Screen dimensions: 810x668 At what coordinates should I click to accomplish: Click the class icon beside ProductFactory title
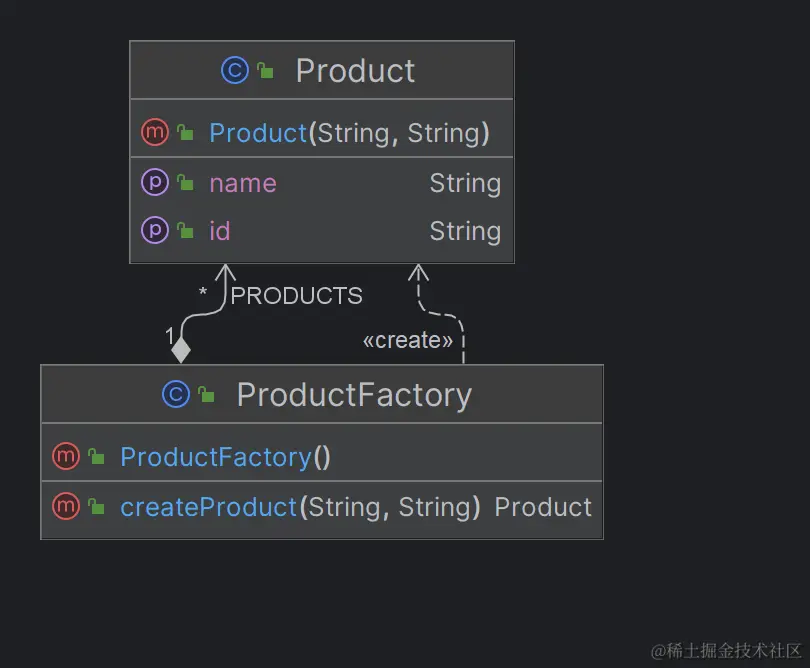pyautogui.click(x=175, y=395)
